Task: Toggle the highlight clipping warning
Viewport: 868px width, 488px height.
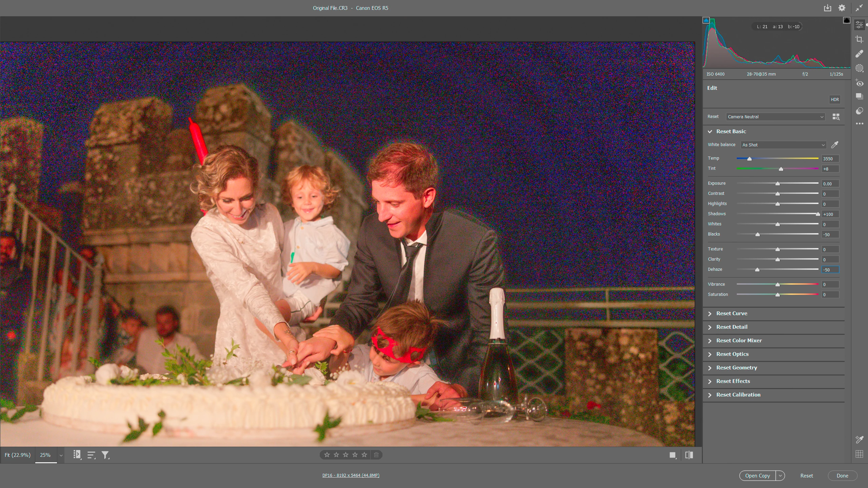Action: [x=846, y=20]
